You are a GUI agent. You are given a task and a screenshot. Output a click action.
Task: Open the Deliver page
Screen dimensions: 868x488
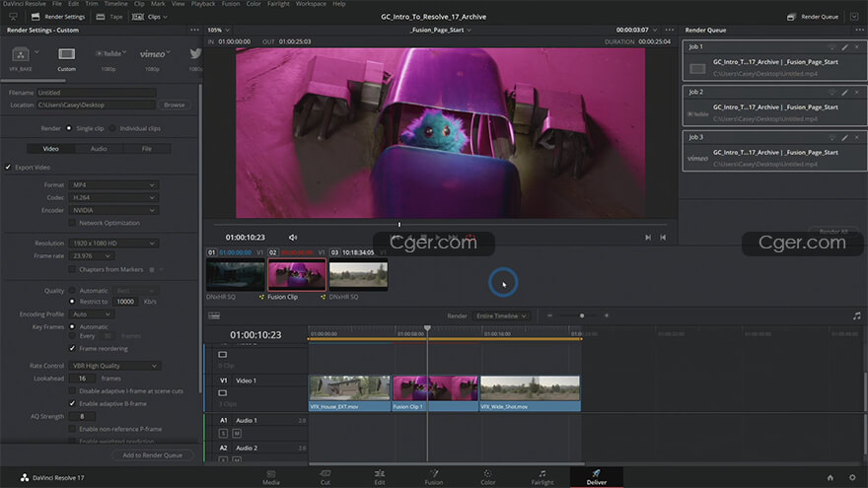coord(596,477)
